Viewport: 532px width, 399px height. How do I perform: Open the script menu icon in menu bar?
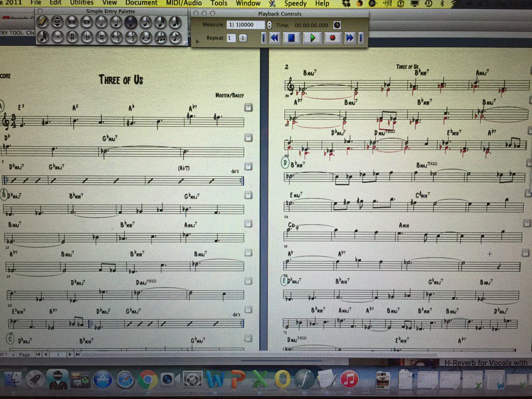(x=272, y=4)
